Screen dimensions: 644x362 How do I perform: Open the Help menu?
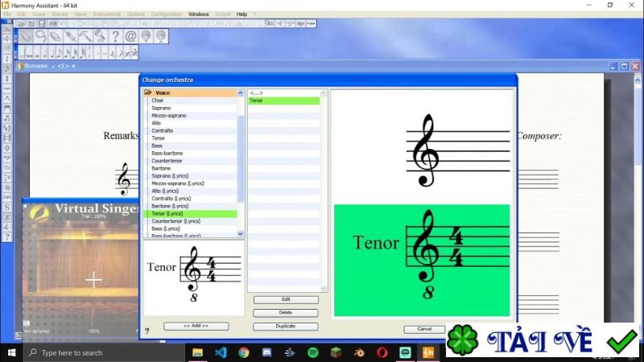(242, 14)
